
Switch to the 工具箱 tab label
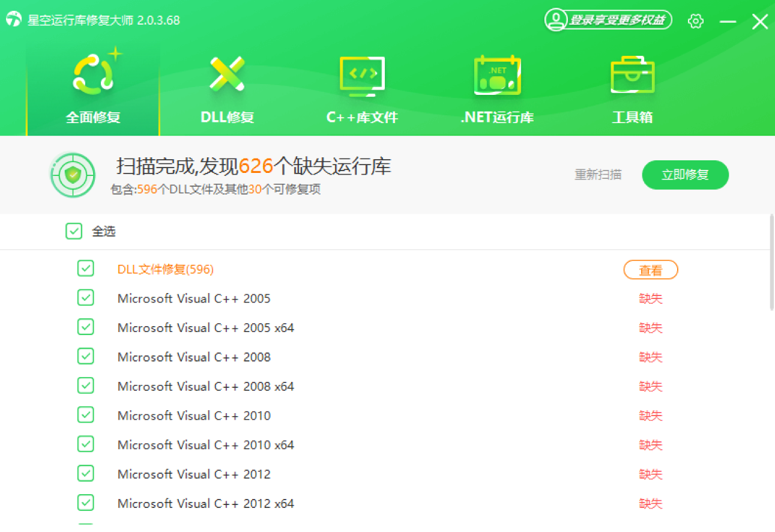[x=632, y=117]
